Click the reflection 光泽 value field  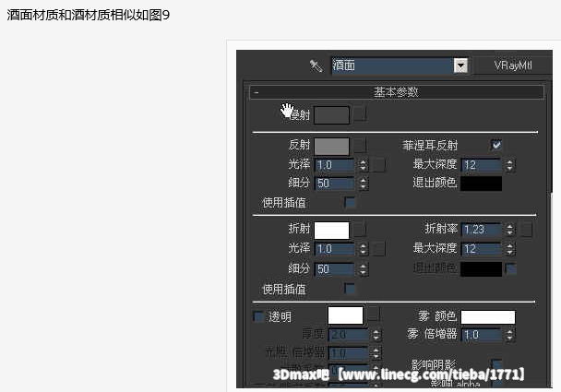[x=335, y=165]
